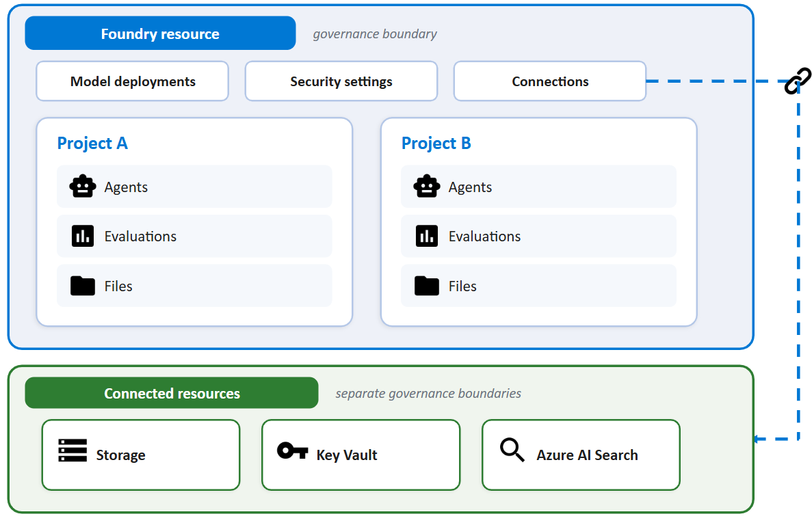Click the Project B title
This screenshot has width=812, height=525.
436,143
